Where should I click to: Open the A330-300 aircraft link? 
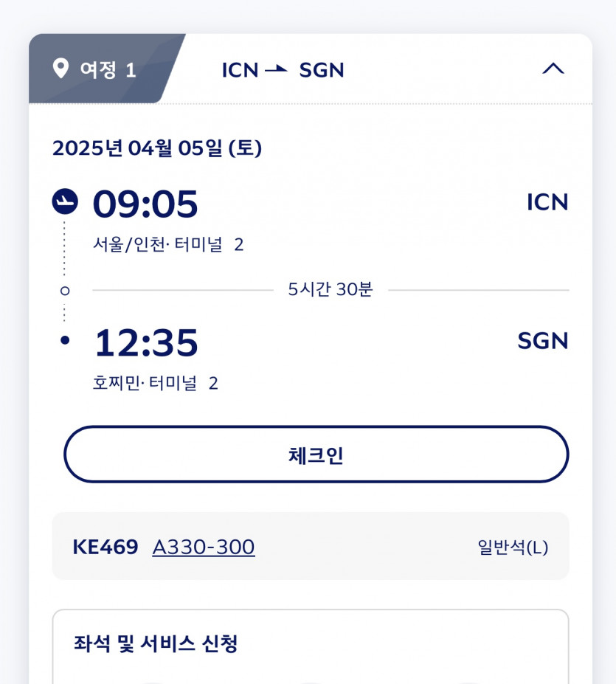[204, 547]
